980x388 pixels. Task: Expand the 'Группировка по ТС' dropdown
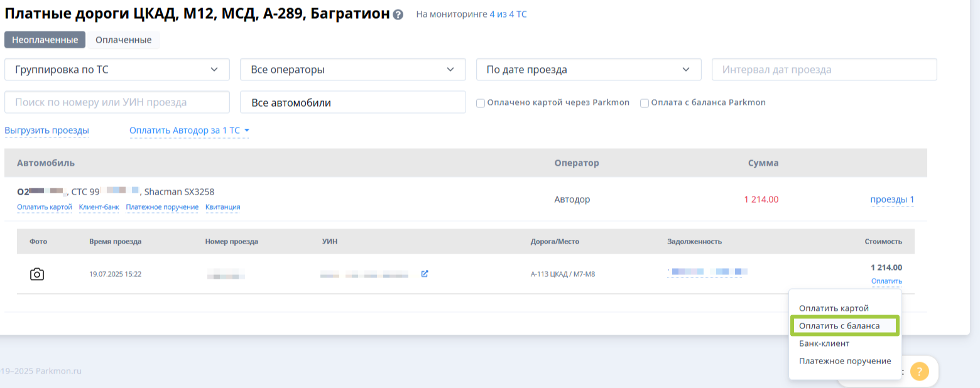(x=117, y=70)
